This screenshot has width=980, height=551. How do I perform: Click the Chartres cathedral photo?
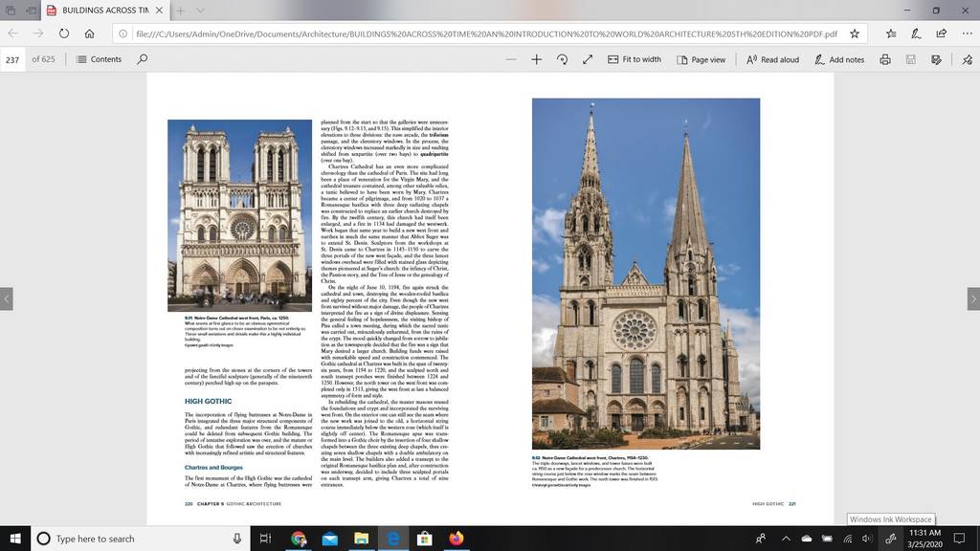pos(646,274)
